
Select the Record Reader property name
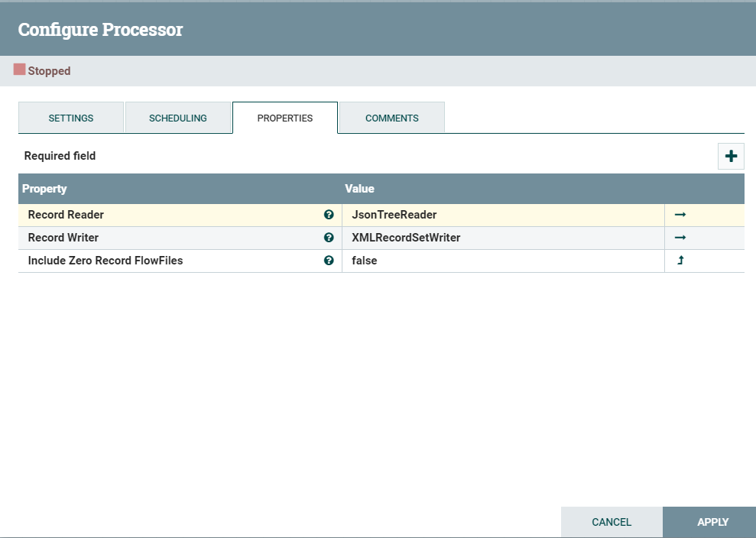click(64, 215)
